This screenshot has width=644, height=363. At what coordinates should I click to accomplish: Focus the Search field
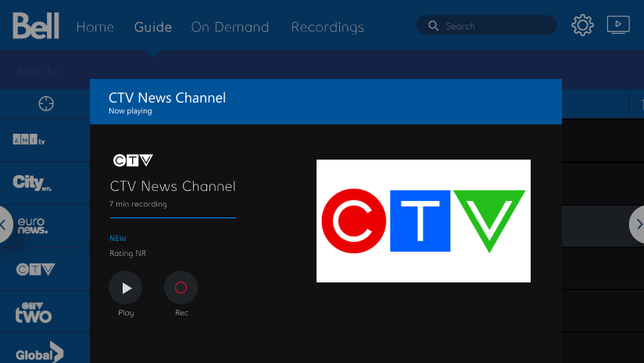point(487,26)
